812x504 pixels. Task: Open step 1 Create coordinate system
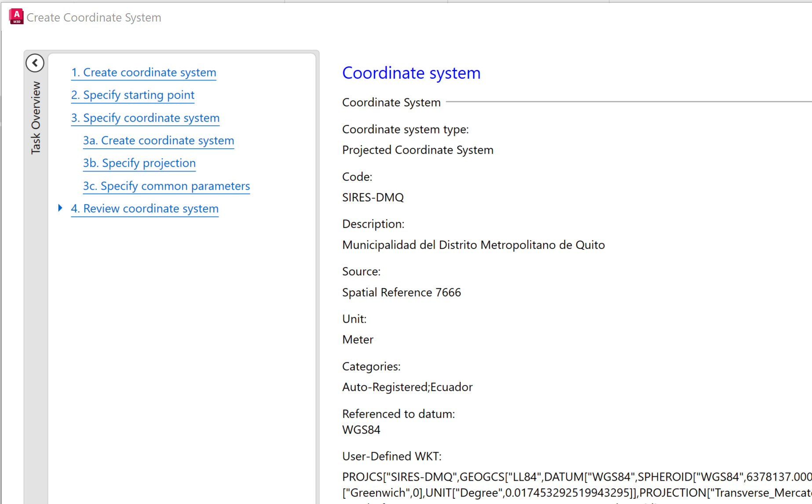143,72
